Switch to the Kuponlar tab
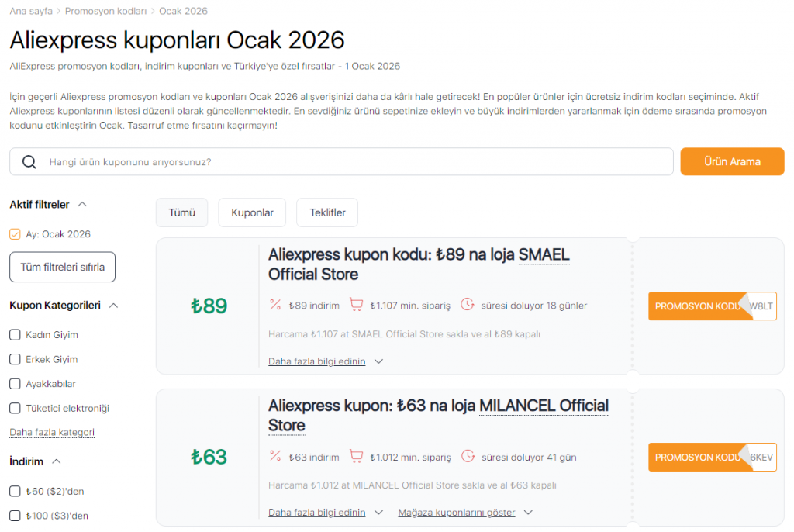794x532 pixels. [x=251, y=212]
